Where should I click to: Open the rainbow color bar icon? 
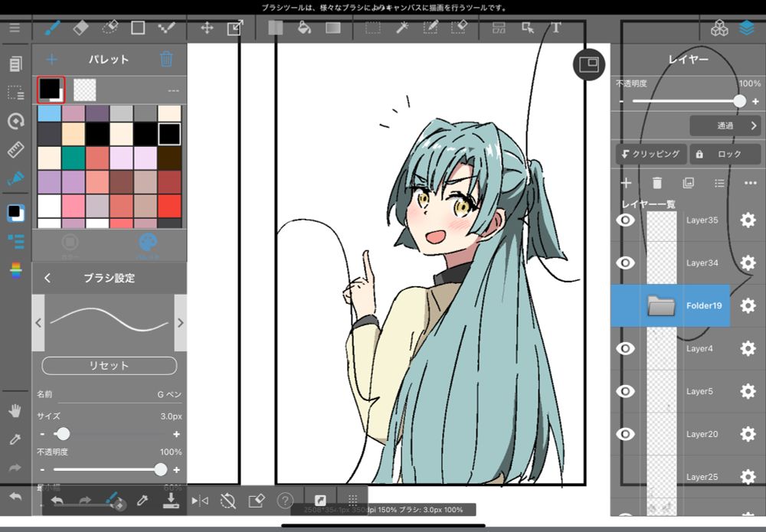(x=15, y=270)
